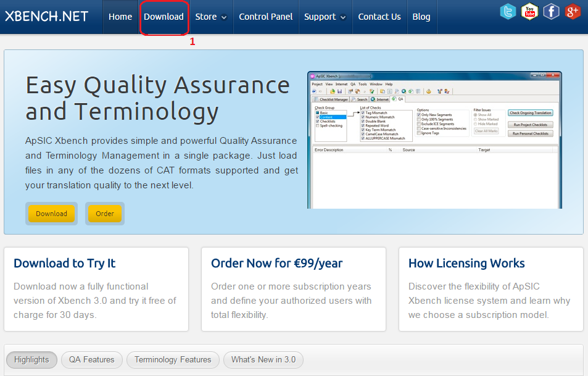
Task: Open the Download to Try It heading link
Action: click(65, 264)
